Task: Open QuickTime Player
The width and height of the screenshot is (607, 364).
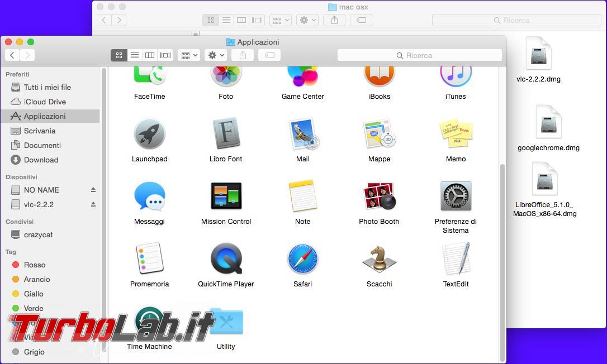Action: pos(226,258)
